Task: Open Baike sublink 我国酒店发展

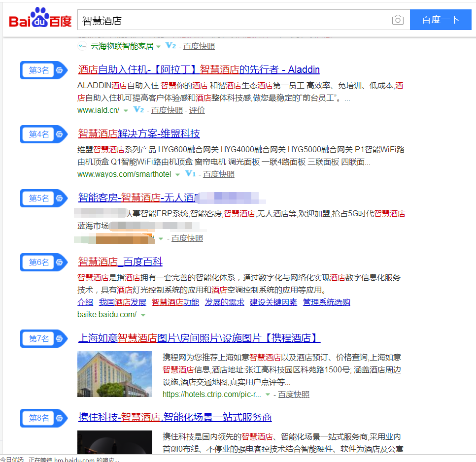Action: [123, 302]
